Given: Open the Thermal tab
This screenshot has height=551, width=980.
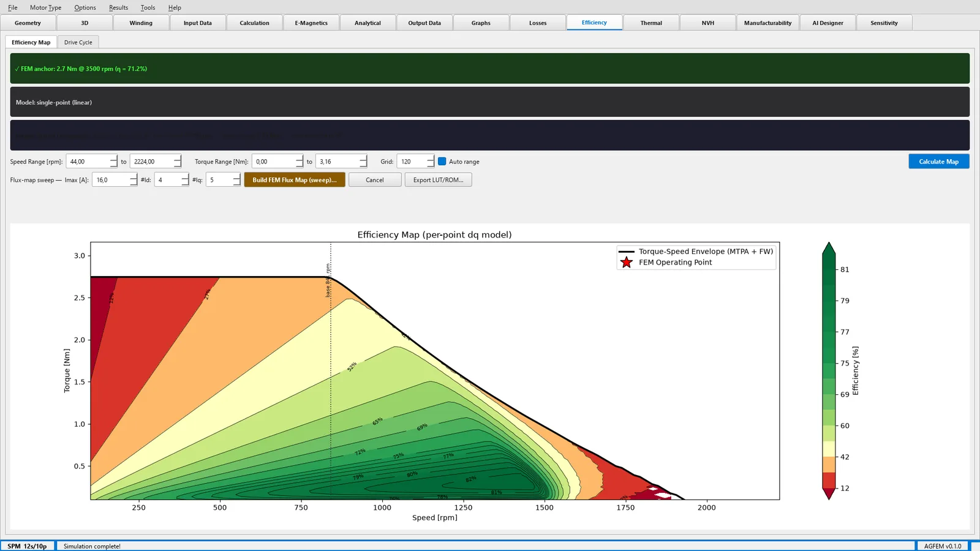Looking at the screenshot, I should (x=651, y=23).
